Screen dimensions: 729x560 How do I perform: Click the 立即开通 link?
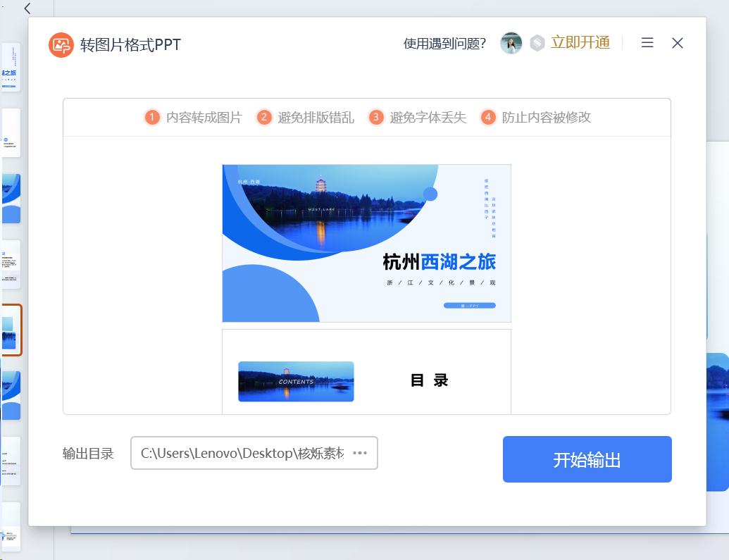pos(580,42)
